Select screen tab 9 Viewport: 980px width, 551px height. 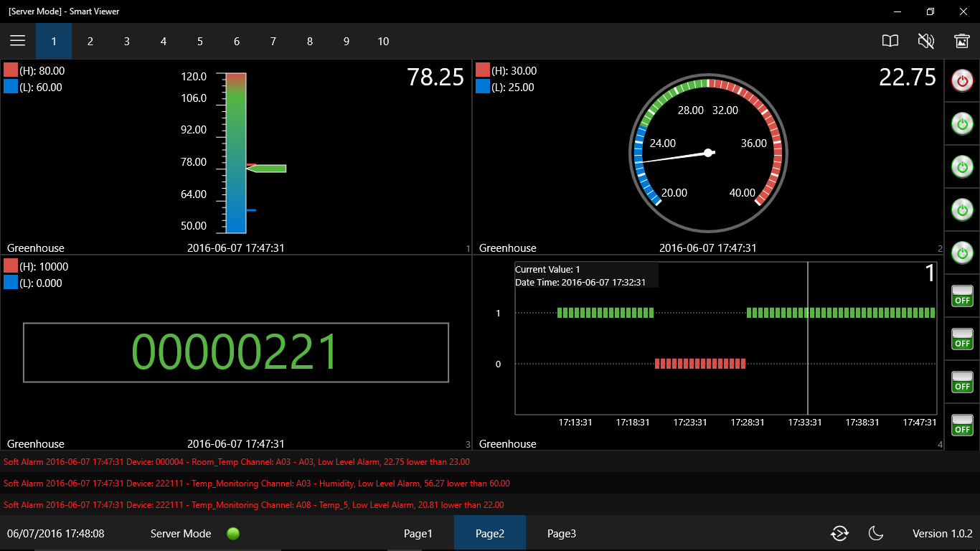click(347, 41)
